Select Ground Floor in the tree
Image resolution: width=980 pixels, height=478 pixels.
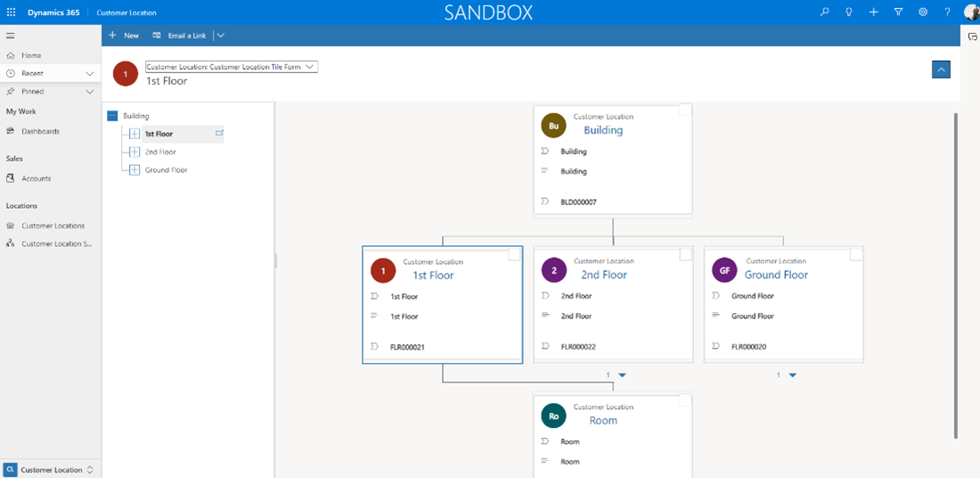pyautogui.click(x=166, y=170)
